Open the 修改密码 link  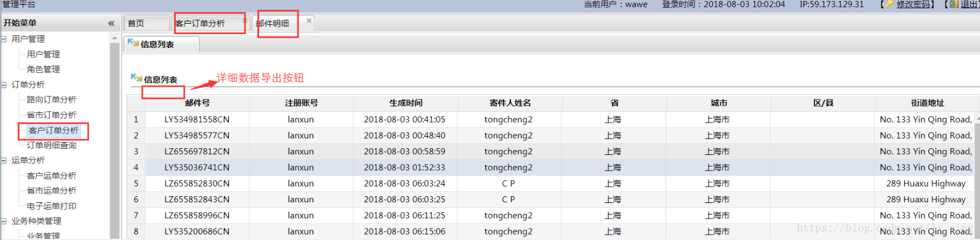pyautogui.click(x=912, y=4)
